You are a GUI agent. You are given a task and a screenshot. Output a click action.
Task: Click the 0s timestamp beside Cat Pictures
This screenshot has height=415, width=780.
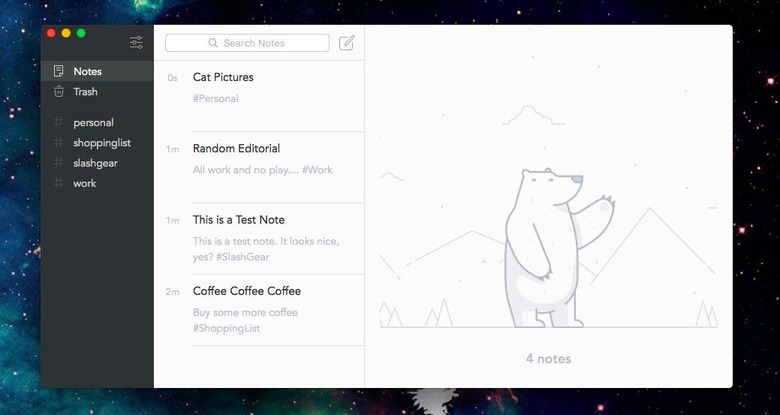coord(173,78)
